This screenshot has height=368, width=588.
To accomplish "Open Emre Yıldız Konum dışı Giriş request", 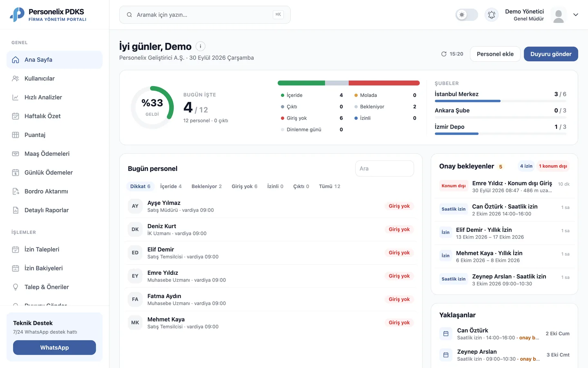I will pyautogui.click(x=504, y=186).
